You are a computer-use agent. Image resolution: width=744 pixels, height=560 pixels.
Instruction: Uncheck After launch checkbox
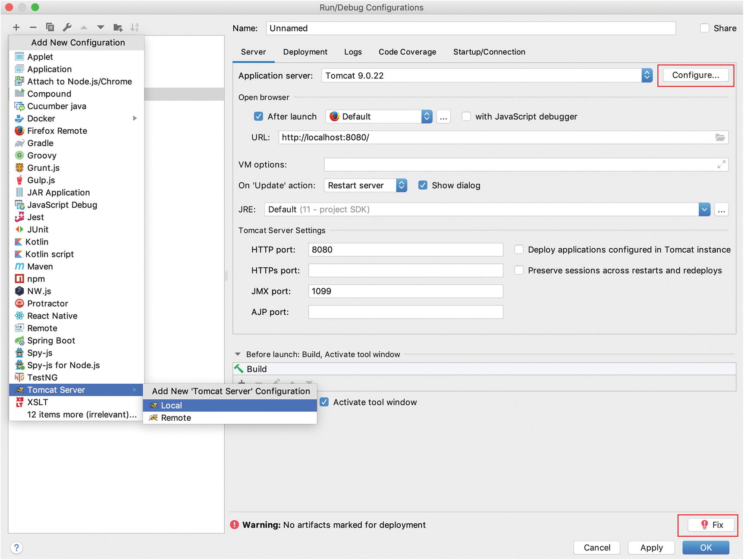[x=258, y=116]
